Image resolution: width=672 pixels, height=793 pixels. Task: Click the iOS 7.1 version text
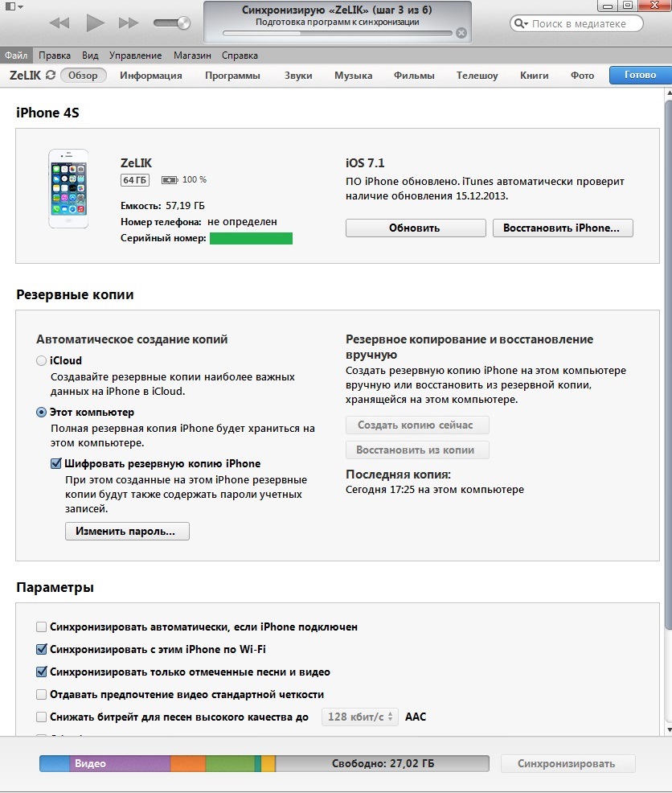click(x=365, y=162)
